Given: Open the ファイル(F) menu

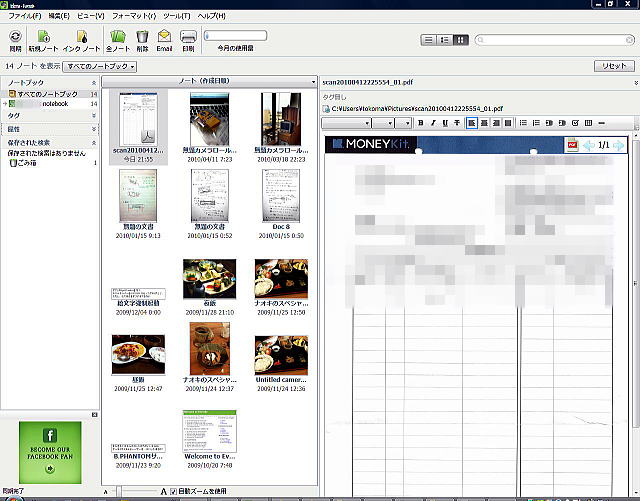Looking at the screenshot, I should click(x=24, y=17).
